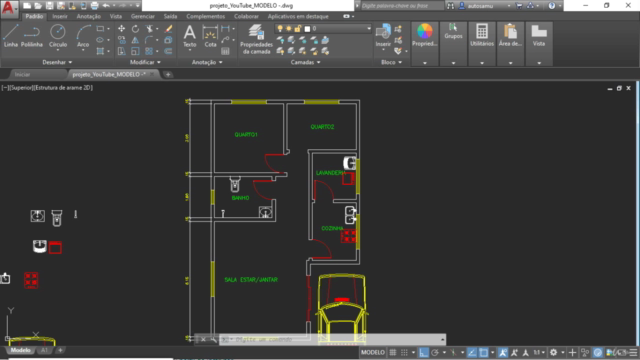The image size is (640, 360).
Task: Click the Stretch tool icon in Modificar
Action: click(121, 51)
